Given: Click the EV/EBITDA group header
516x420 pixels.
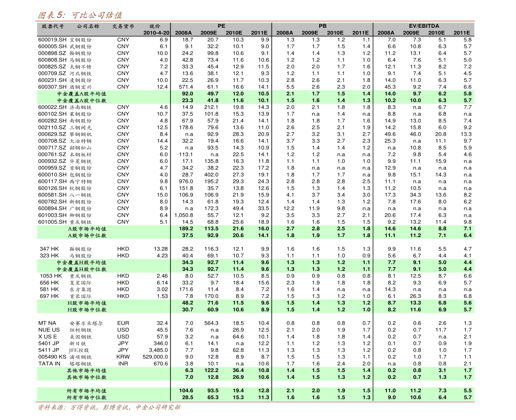Looking at the screenshot, I should (424, 26).
